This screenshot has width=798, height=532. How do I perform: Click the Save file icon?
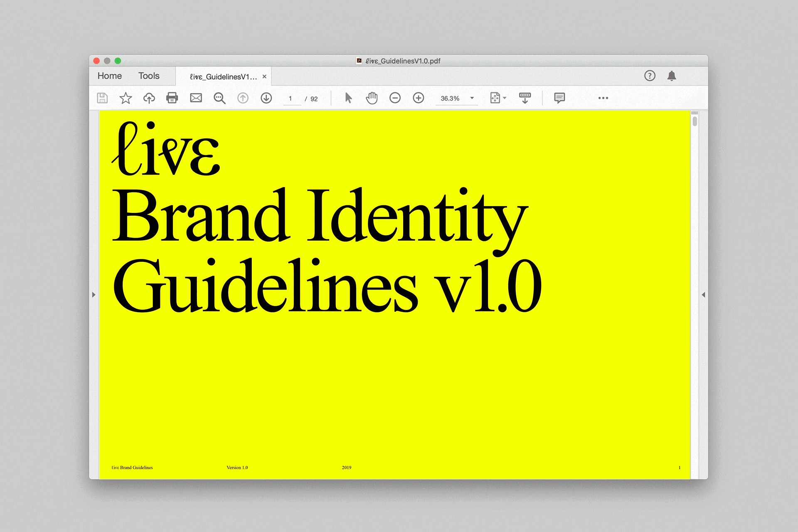[x=102, y=98]
